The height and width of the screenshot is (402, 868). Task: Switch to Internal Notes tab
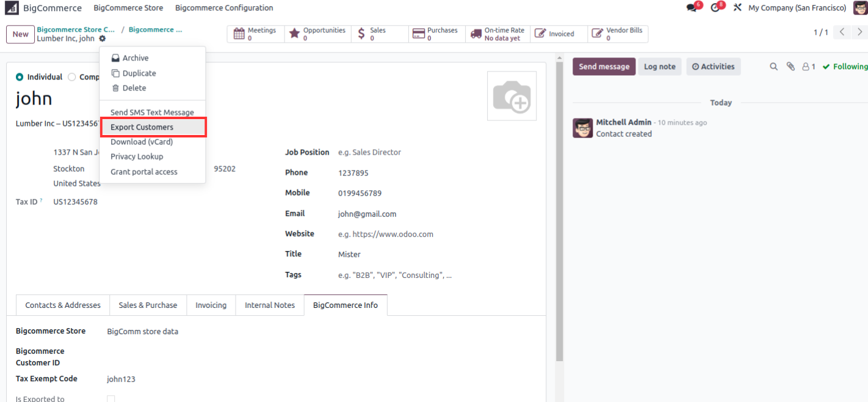270,305
